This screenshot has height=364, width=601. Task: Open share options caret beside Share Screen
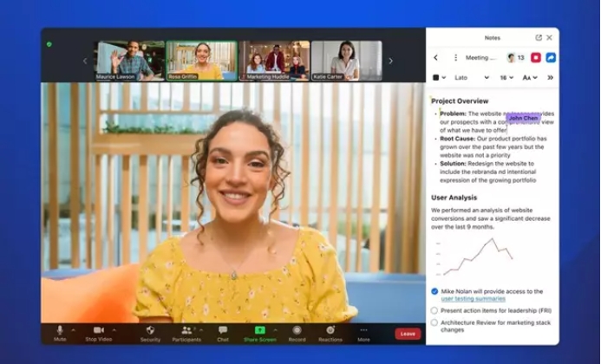275,330
